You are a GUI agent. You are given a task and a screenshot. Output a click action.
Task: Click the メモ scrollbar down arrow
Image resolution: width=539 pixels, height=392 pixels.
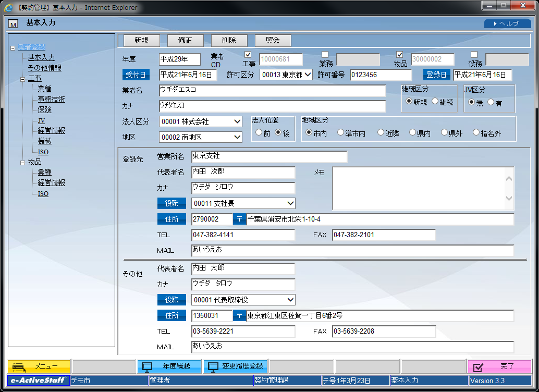[x=509, y=199]
